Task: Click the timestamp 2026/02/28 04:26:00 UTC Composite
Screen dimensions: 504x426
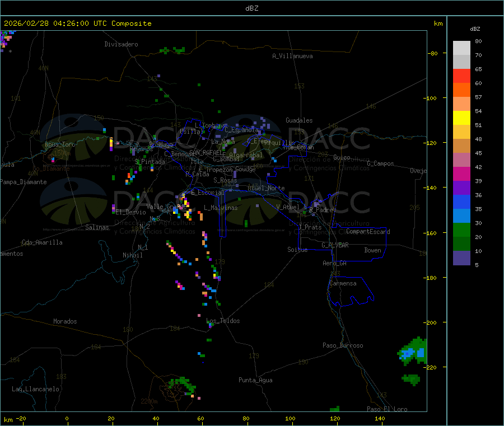Action: point(77,24)
